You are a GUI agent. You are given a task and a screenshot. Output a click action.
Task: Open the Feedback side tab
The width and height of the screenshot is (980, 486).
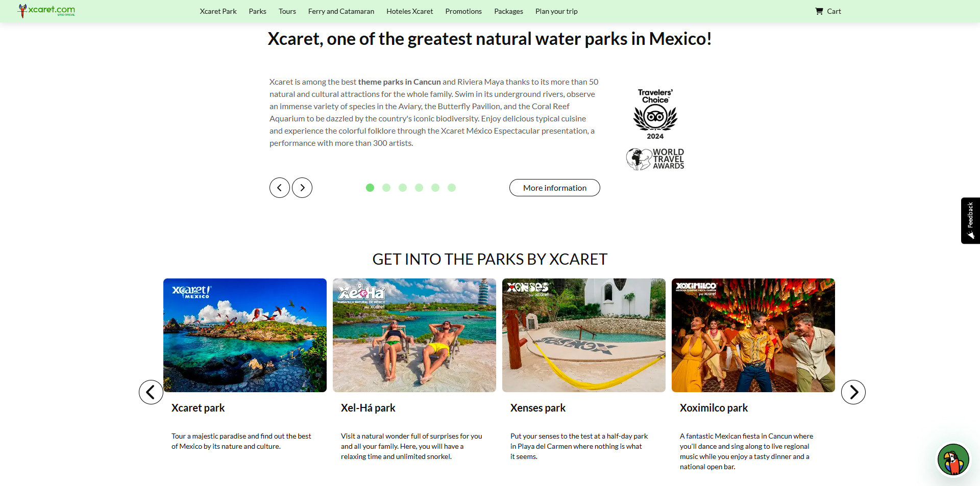[970, 221]
